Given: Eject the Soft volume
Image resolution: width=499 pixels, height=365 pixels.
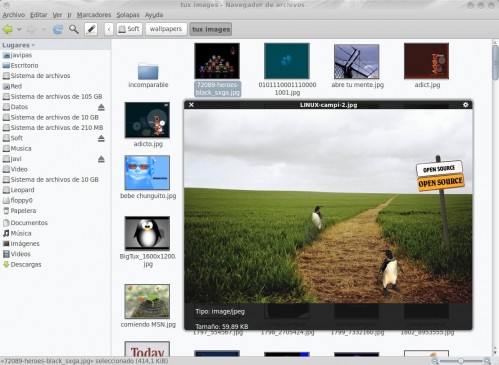Looking at the screenshot, I should [101, 138].
